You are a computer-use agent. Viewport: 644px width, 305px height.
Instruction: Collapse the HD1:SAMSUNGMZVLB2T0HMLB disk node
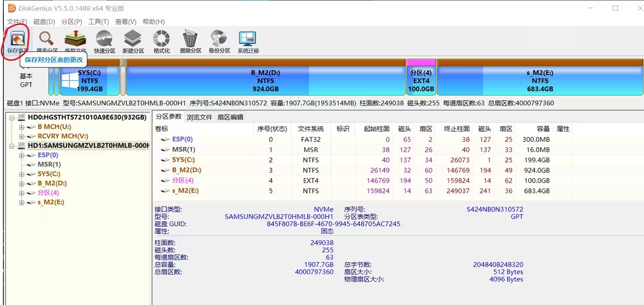(x=12, y=146)
